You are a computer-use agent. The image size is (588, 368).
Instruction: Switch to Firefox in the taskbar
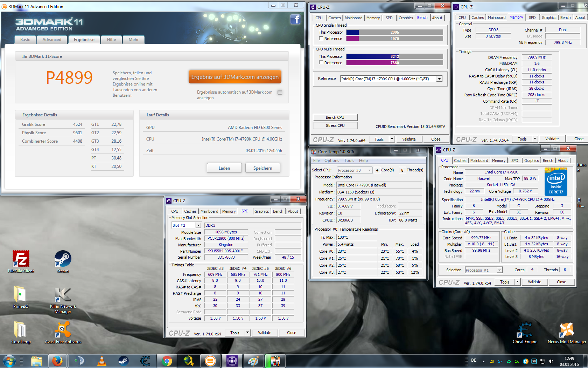click(57, 361)
